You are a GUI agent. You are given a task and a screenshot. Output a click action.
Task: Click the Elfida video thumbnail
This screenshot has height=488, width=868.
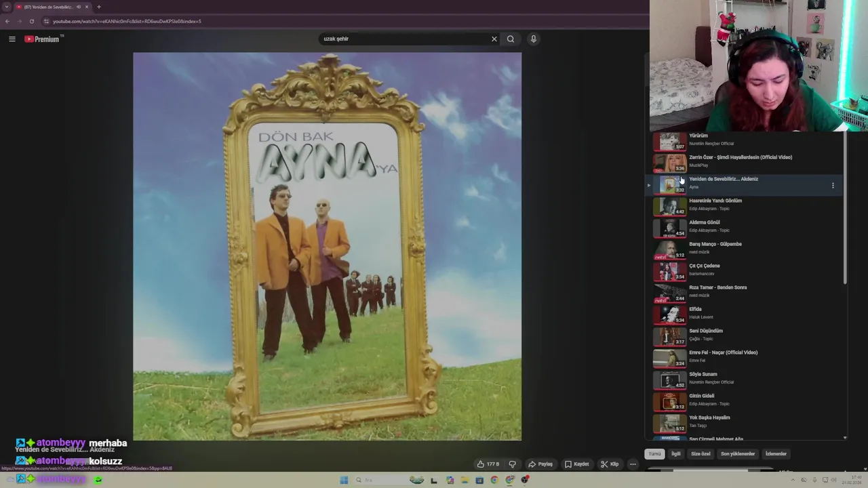669,314
